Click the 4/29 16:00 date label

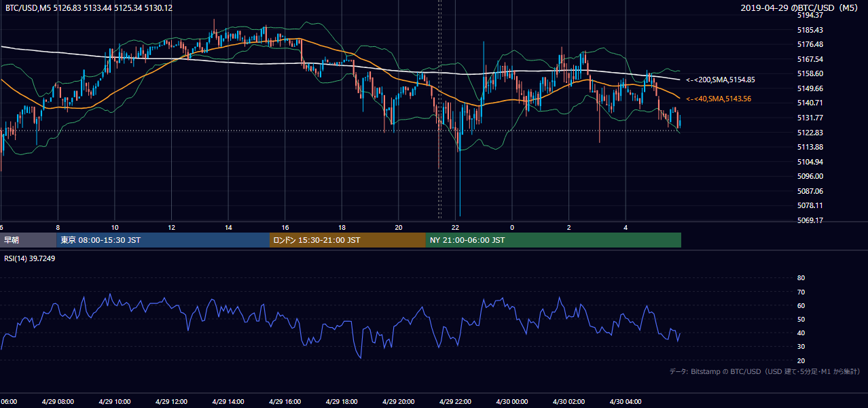pos(285,402)
